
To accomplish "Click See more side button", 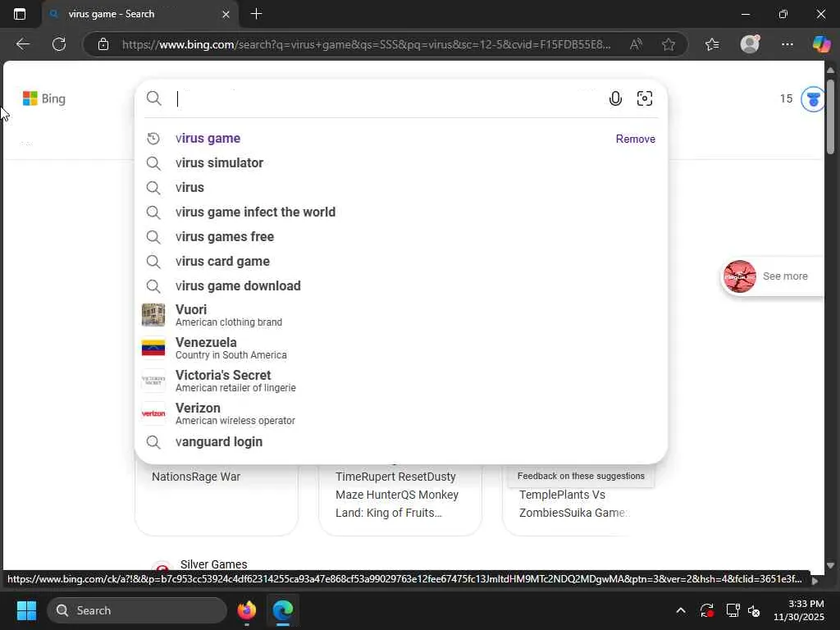I will point(771,276).
